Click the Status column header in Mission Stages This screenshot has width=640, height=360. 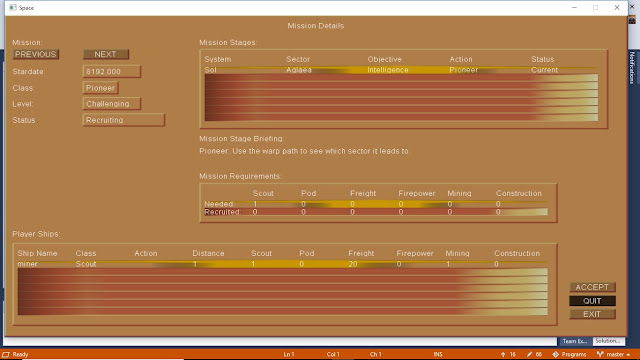coord(543,59)
